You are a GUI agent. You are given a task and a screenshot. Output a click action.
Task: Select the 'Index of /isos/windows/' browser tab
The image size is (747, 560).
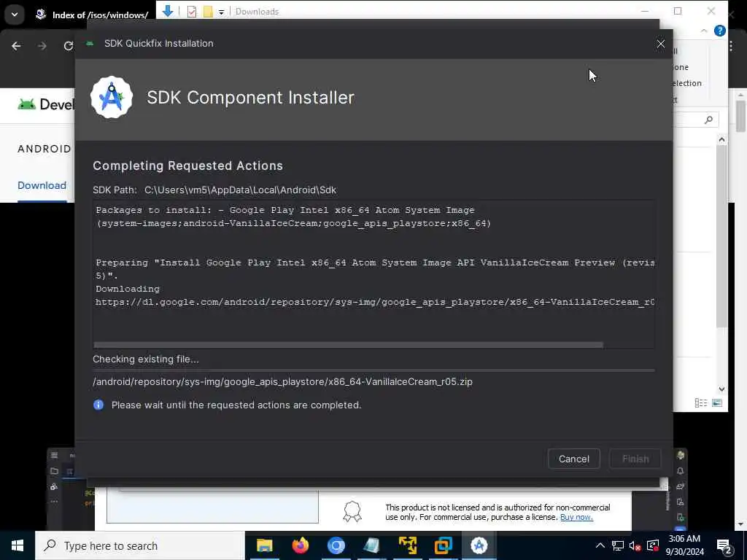(93, 15)
